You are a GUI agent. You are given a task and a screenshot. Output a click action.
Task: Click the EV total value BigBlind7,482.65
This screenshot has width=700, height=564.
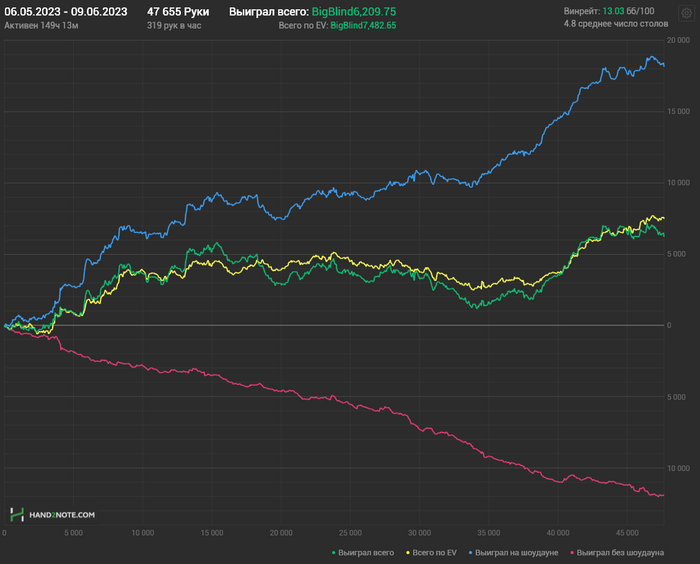click(363, 25)
